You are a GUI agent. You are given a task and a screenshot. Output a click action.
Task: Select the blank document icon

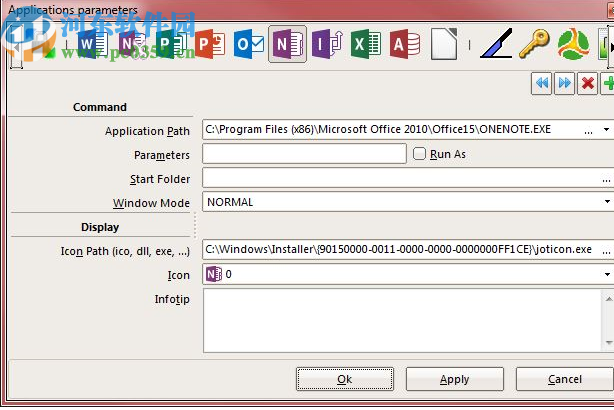coord(444,44)
